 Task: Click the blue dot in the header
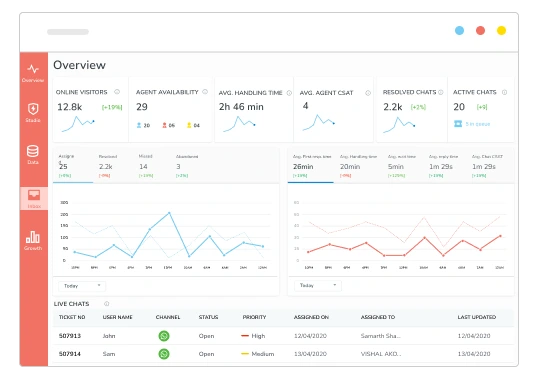tap(459, 31)
